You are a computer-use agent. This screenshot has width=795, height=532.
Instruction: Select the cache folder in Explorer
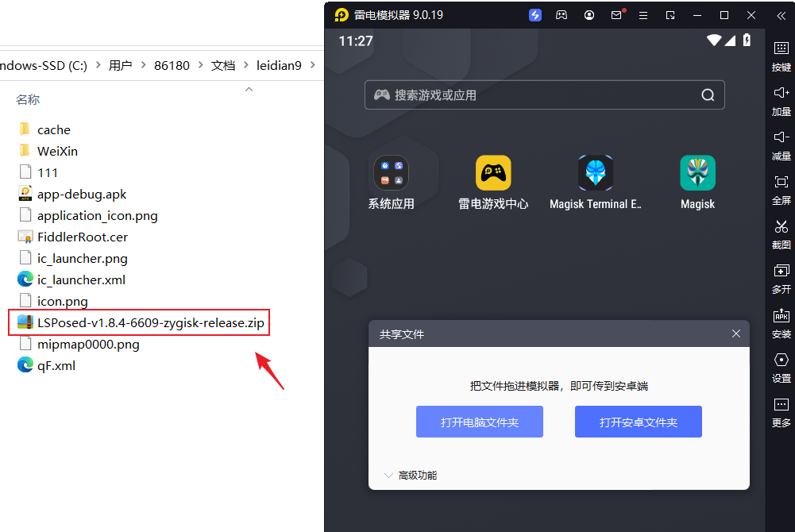44,129
